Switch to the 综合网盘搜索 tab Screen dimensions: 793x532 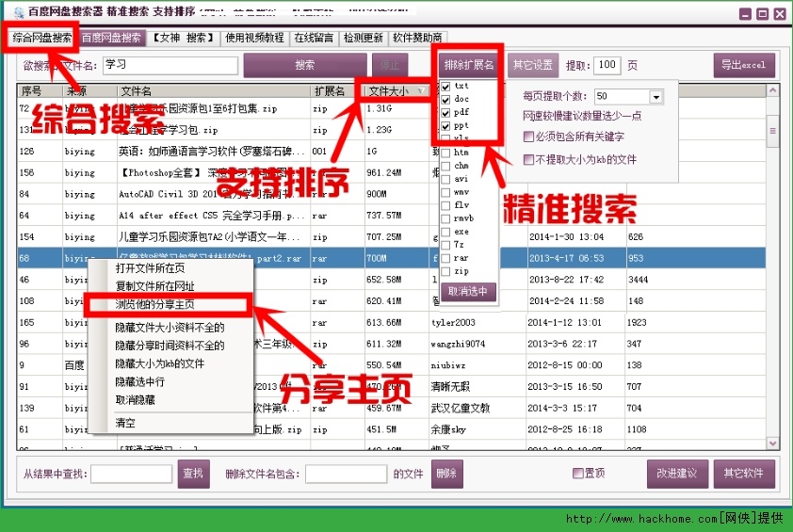click(x=41, y=38)
